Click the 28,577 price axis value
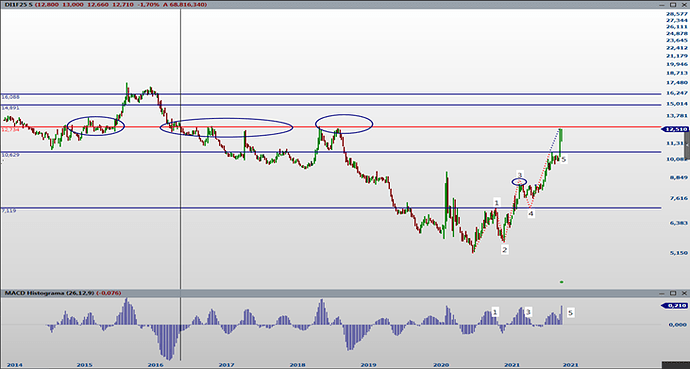This screenshot has height=369, width=690. tap(677, 14)
